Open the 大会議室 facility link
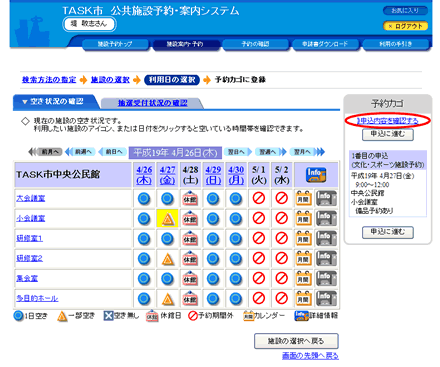The image size is (440, 367). 31,198
